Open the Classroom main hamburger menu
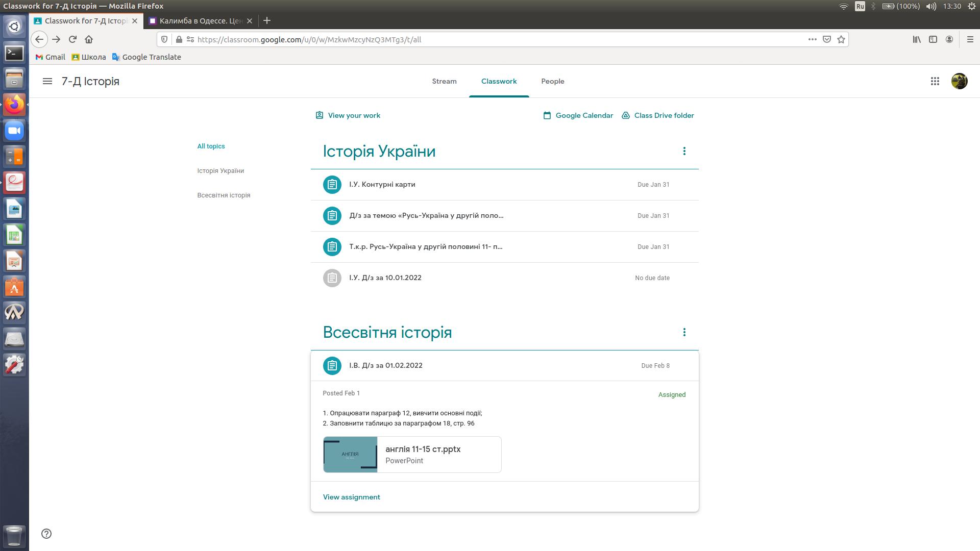 47,81
